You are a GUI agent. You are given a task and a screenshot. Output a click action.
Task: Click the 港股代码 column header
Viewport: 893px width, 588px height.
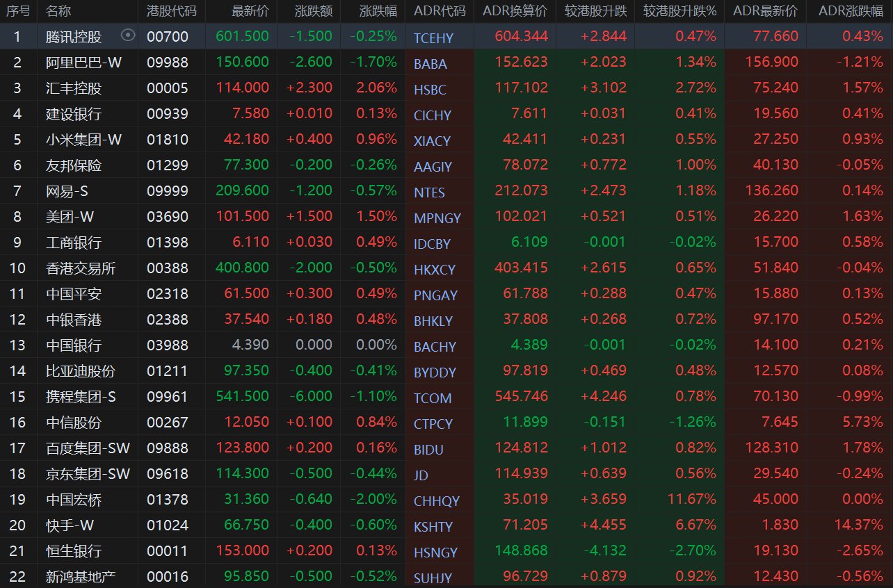pyautogui.click(x=172, y=11)
